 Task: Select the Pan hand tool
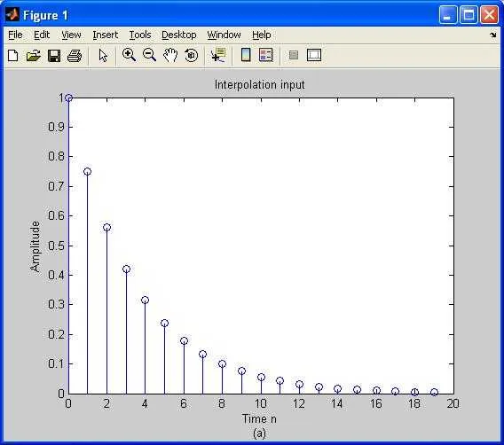pyautogui.click(x=170, y=55)
